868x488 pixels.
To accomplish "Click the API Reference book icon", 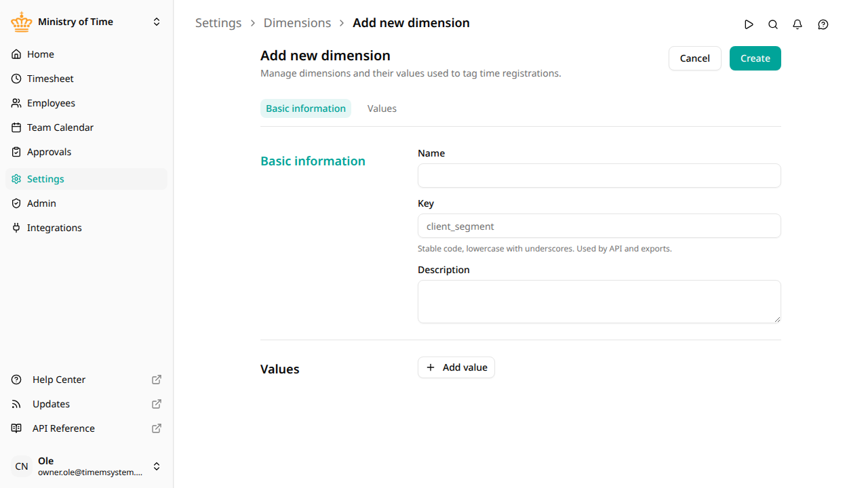I will [x=17, y=428].
